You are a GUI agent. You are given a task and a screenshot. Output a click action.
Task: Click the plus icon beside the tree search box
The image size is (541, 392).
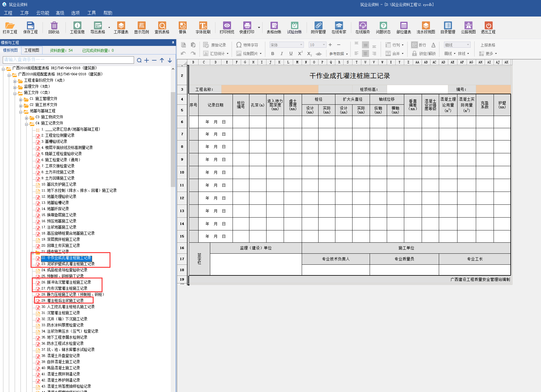[147, 60]
